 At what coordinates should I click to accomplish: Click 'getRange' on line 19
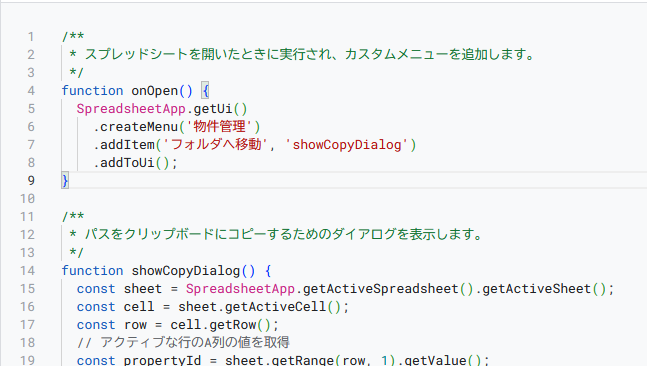point(302,360)
